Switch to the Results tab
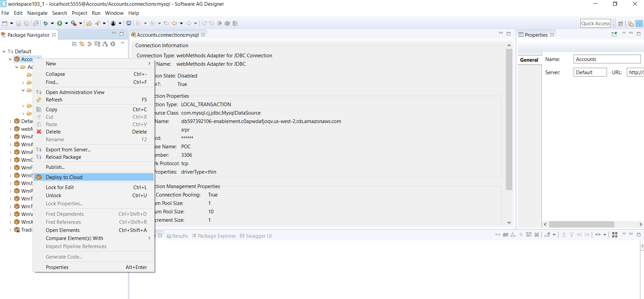 point(177,236)
